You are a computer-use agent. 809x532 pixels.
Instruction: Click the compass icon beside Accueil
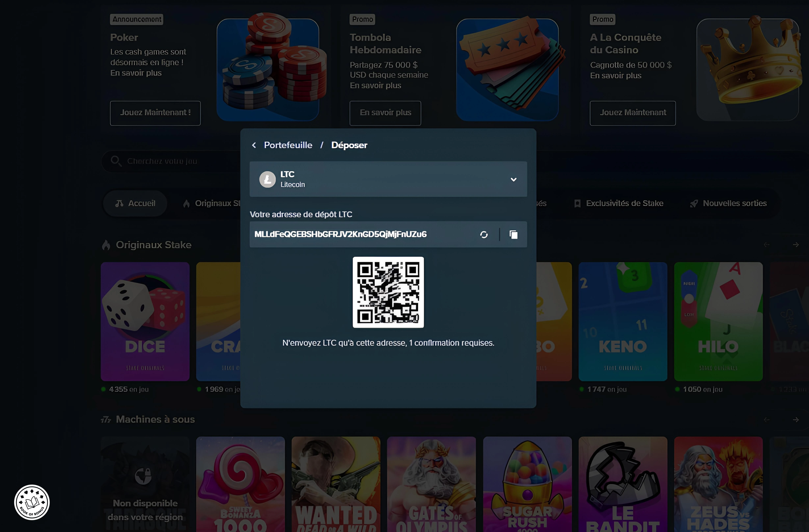(x=119, y=204)
